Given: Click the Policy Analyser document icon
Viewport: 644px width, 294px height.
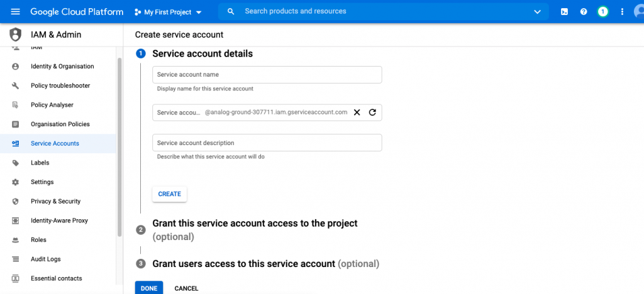Looking at the screenshot, I should click(16, 105).
